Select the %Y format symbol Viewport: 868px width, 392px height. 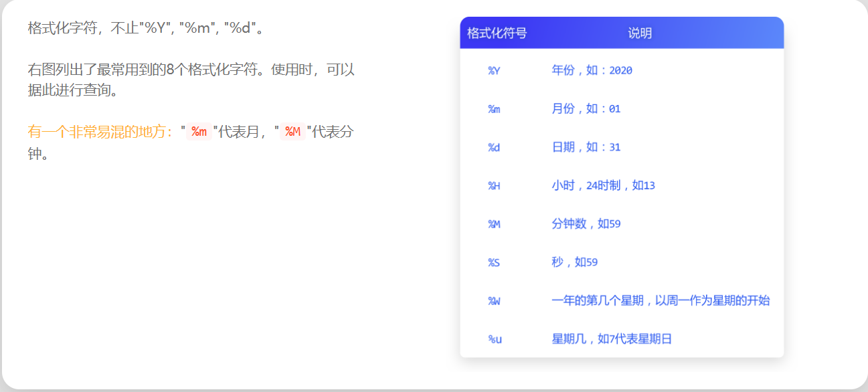[x=493, y=70]
